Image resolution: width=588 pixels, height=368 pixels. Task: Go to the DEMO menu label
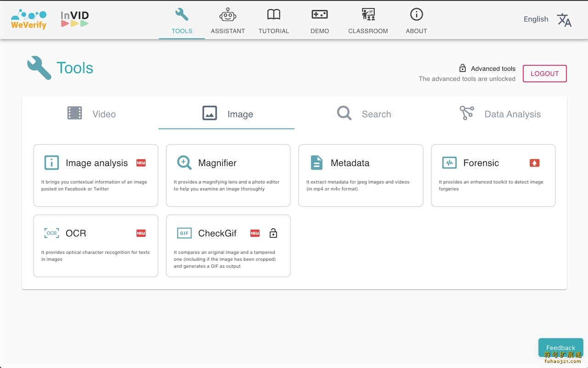[x=320, y=31]
